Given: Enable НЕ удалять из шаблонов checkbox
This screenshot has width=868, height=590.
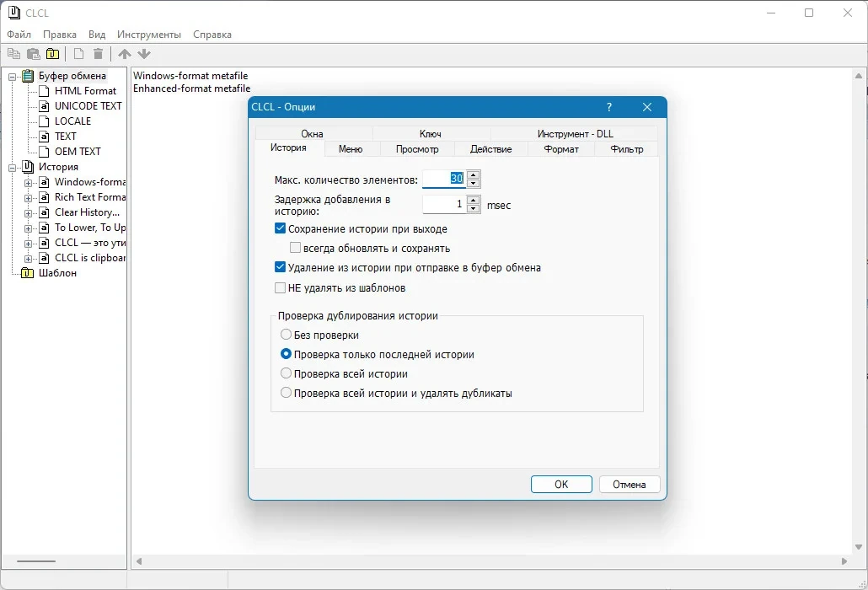Looking at the screenshot, I should point(280,287).
